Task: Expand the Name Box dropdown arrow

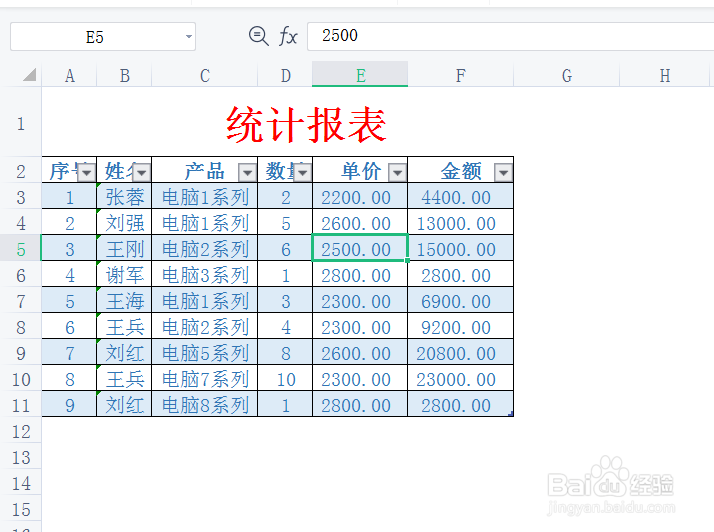Action: [189, 36]
